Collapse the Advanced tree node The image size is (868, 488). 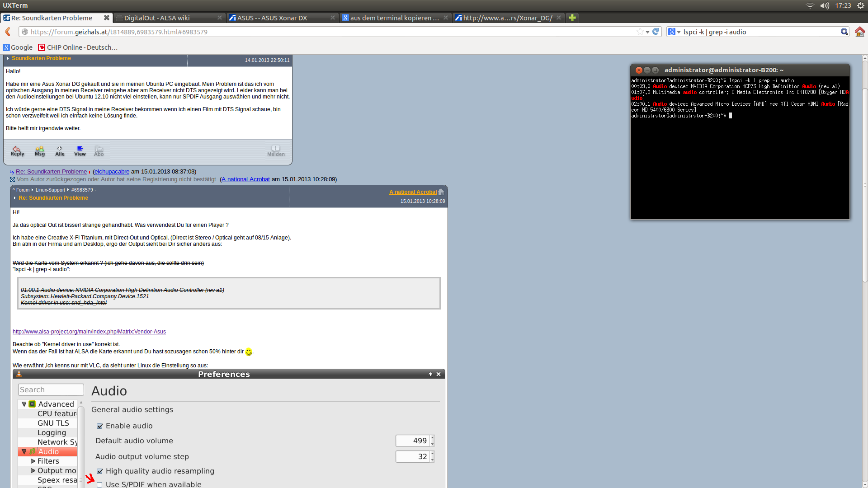pyautogui.click(x=24, y=404)
